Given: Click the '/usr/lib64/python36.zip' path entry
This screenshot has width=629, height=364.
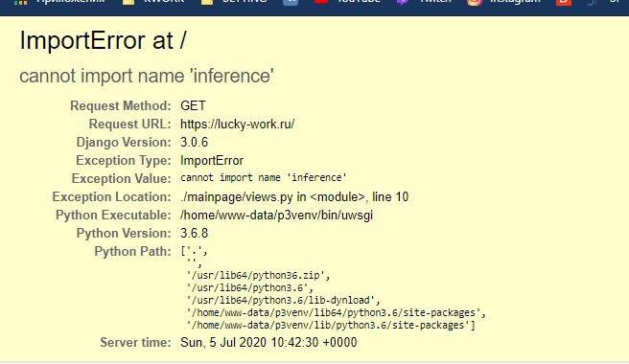Looking at the screenshot, I should point(258,276).
